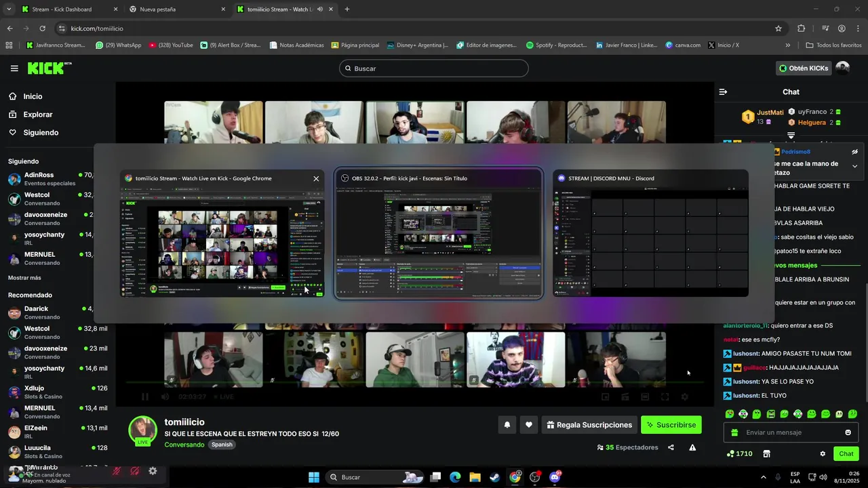Toggle the notification bell for tomiilicio
Screen dimensions: 868x488
507,425
